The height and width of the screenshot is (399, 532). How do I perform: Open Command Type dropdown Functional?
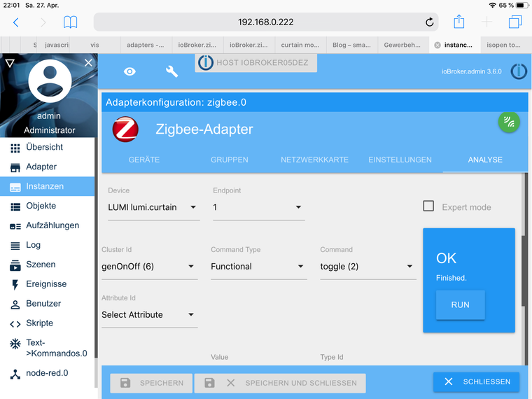point(259,267)
